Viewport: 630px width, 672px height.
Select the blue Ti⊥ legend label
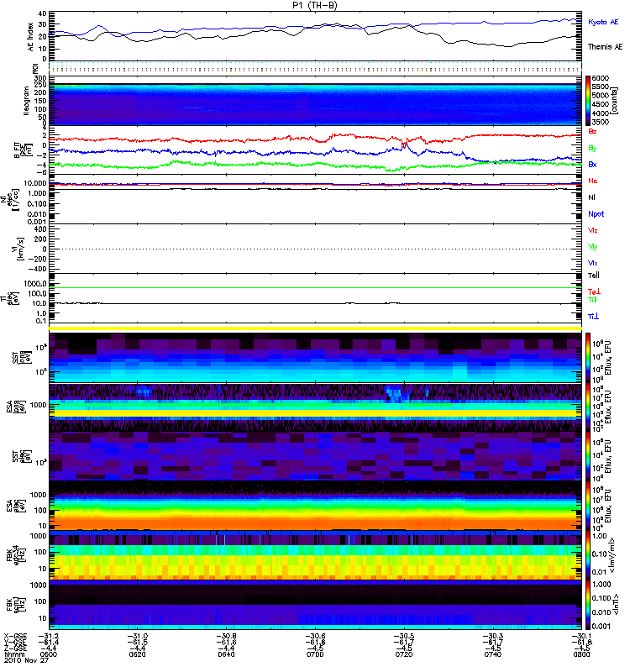click(x=593, y=317)
